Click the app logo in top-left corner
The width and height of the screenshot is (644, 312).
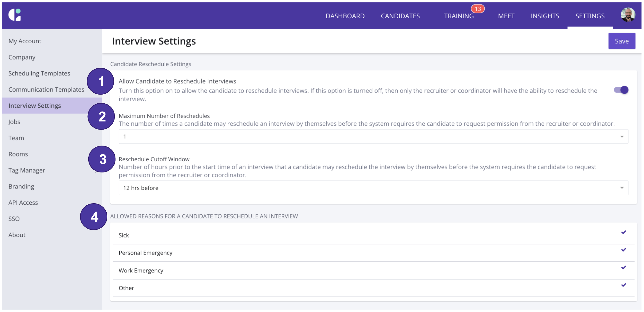(15, 15)
